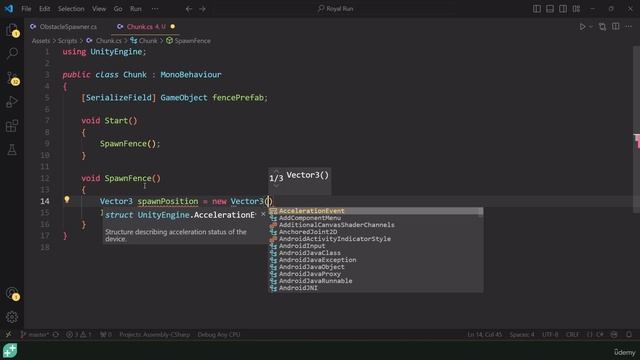
Task: Show previous Vector3 signature overload
Action: pos(276,171)
